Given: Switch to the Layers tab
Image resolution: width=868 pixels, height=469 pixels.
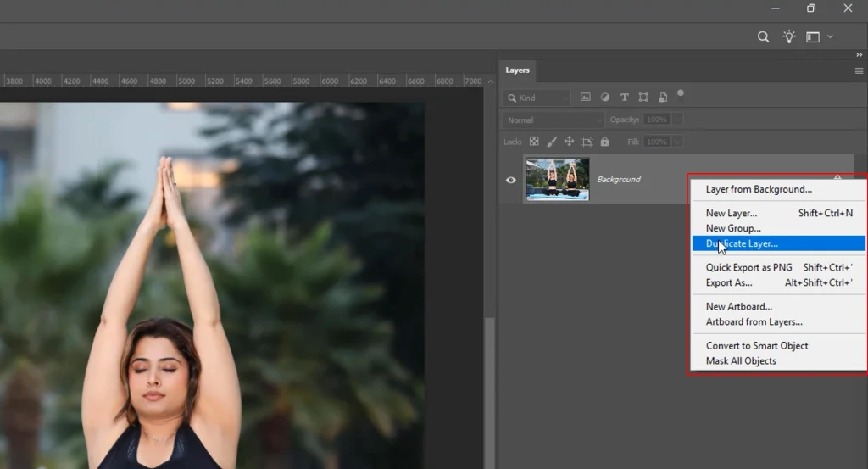Looking at the screenshot, I should click(x=517, y=70).
